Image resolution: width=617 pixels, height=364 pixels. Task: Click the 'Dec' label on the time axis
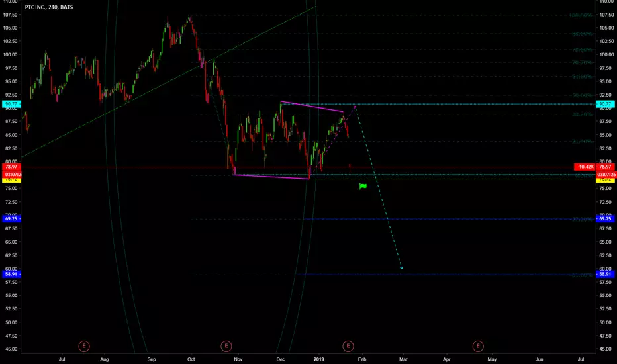pyautogui.click(x=280, y=359)
